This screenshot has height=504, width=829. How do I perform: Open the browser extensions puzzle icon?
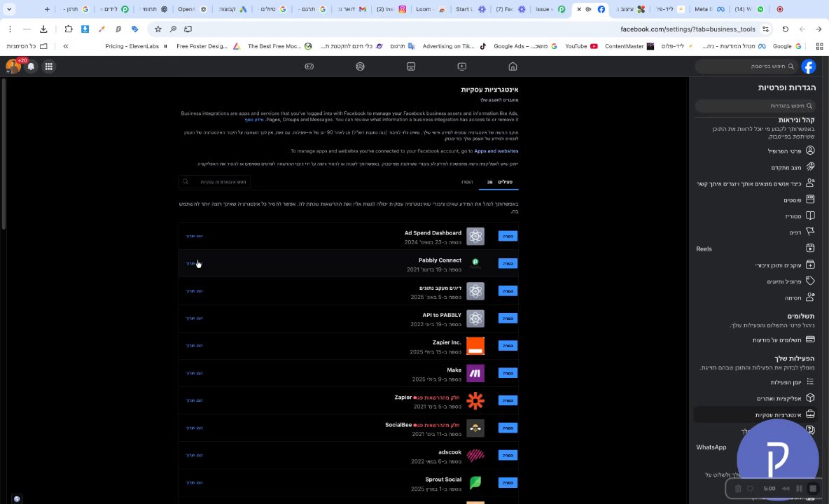point(68,29)
